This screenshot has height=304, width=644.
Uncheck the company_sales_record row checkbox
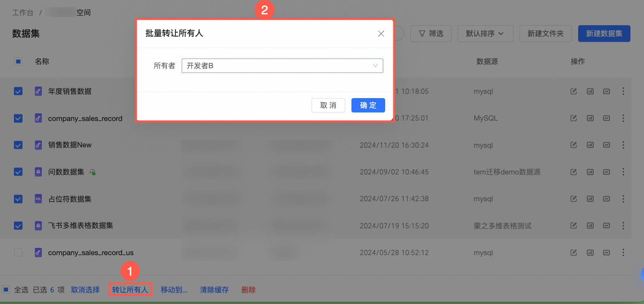point(18,118)
